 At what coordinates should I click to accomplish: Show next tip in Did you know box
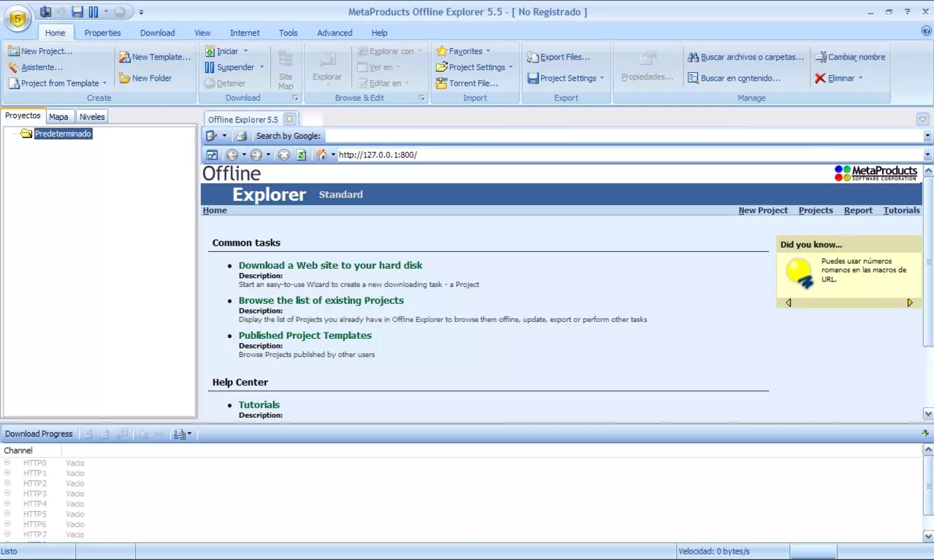coord(909,302)
